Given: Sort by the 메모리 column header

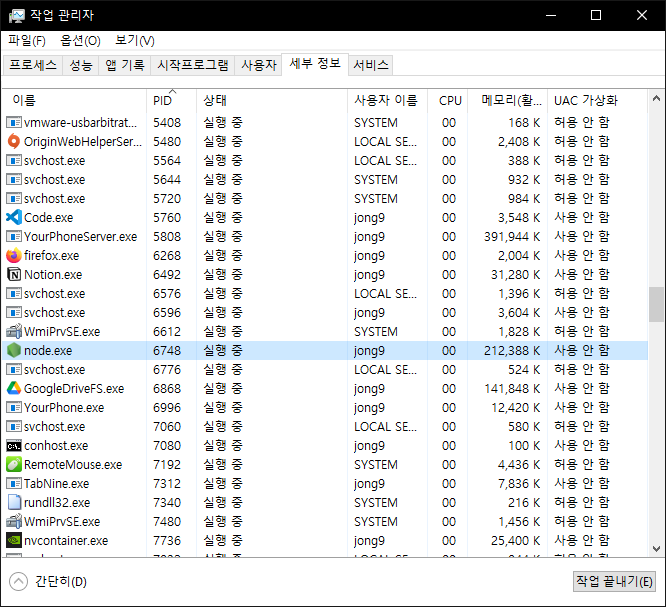Looking at the screenshot, I should (x=508, y=101).
